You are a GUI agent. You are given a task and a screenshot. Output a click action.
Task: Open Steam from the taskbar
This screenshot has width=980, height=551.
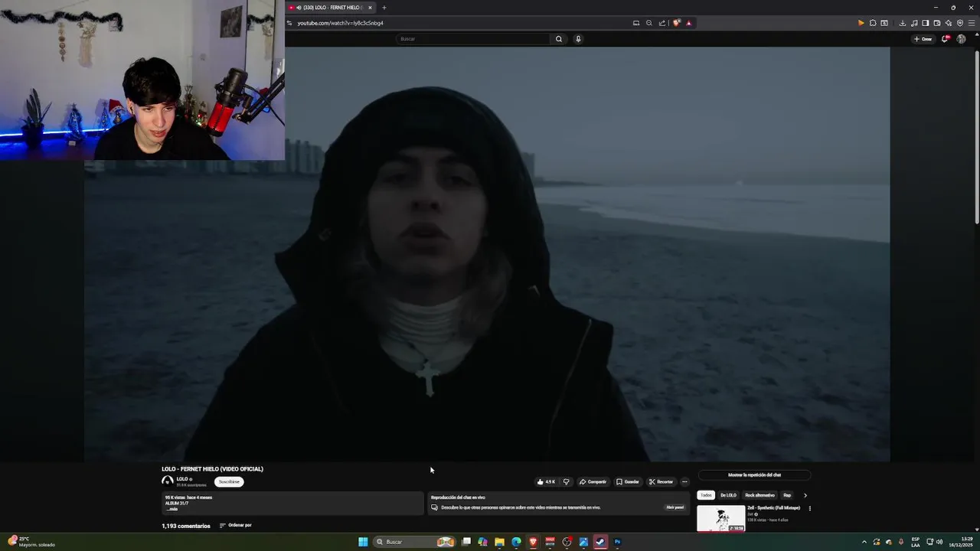point(600,542)
